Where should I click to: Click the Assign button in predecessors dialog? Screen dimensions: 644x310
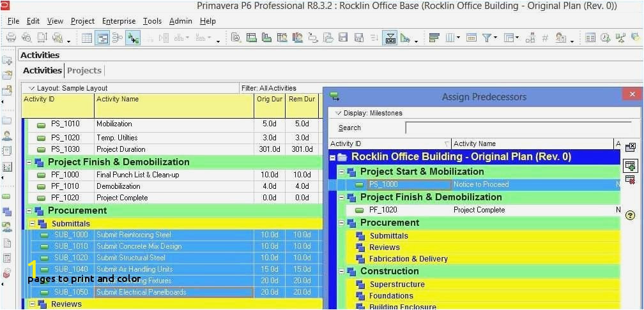[631, 166]
